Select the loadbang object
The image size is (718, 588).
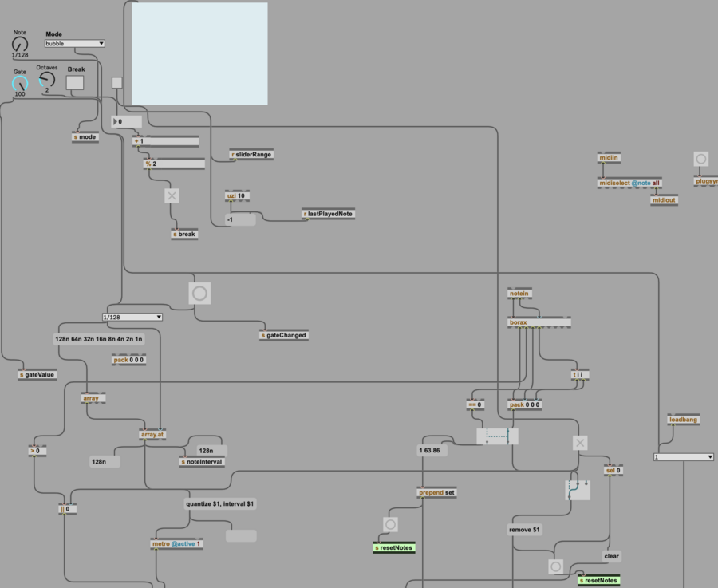[683, 420]
